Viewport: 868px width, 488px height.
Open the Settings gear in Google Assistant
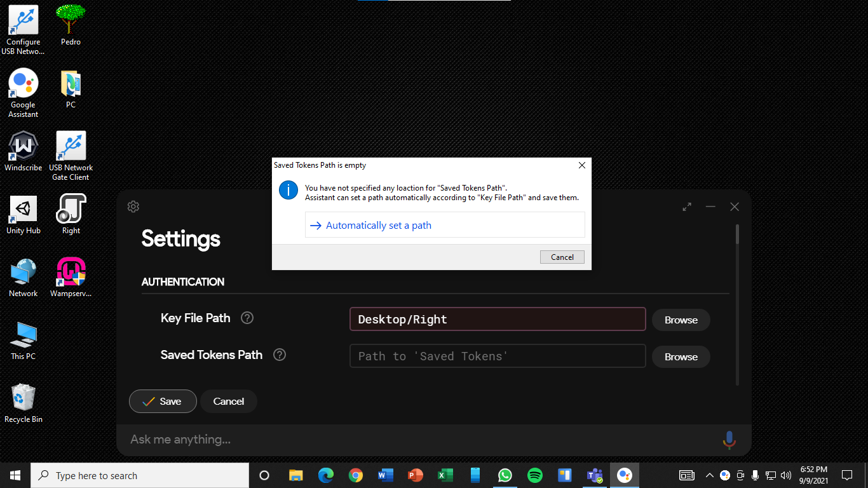coord(133,207)
